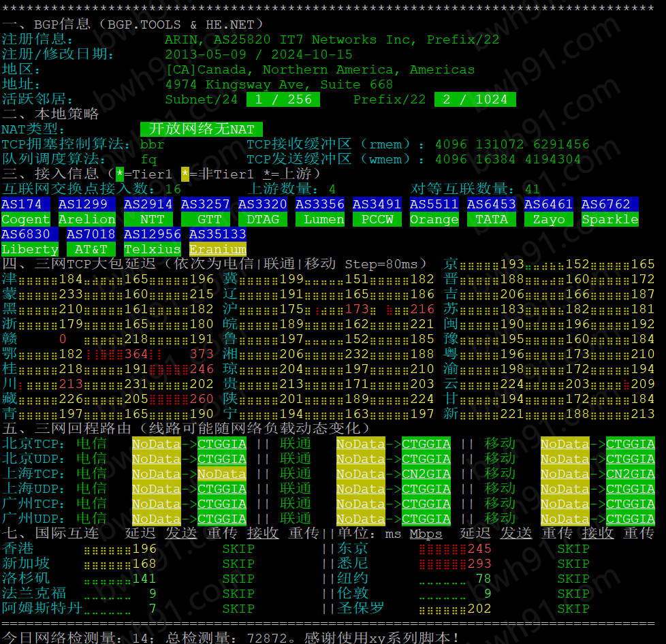The image size is (666, 644).
Task: Click the '4974 Kingsway Ave, Suite 668' address
Action: click(279, 84)
